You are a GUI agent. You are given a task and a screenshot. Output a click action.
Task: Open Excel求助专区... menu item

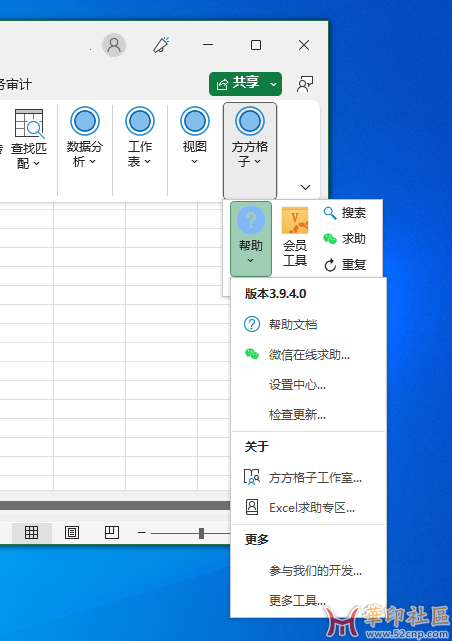(x=309, y=507)
